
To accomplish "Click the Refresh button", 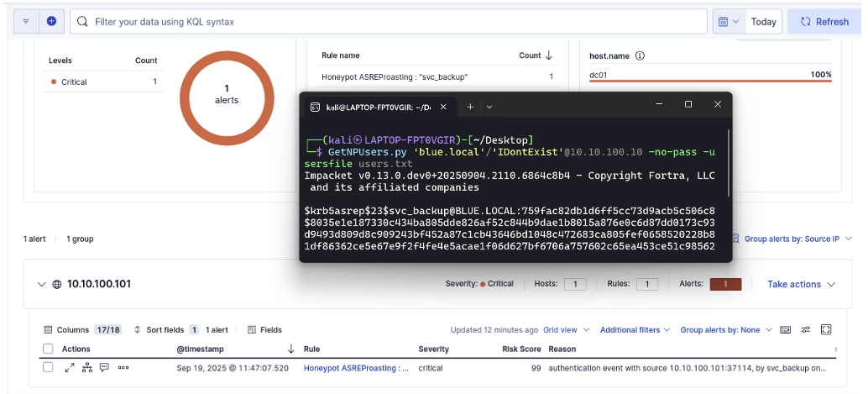I will point(824,22).
